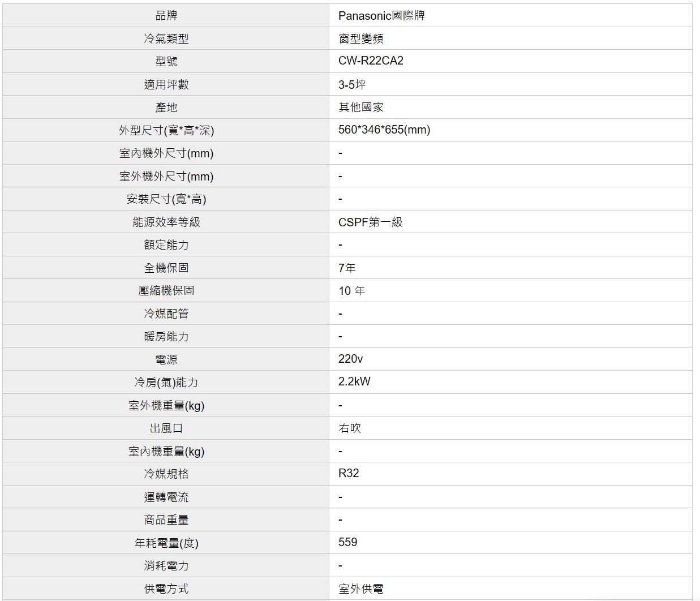Click the 適用坪數 row label
The height and width of the screenshot is (601, 700).
click(x=166, y=84)
